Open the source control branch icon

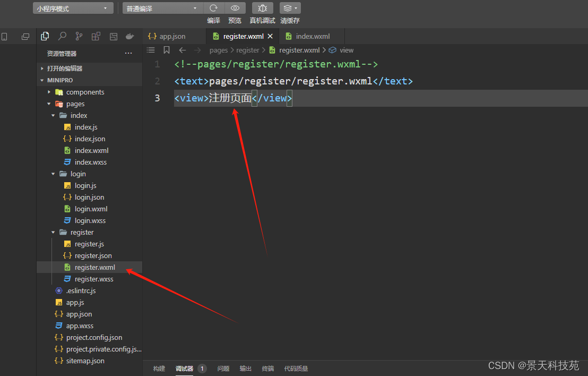point(79,37)
